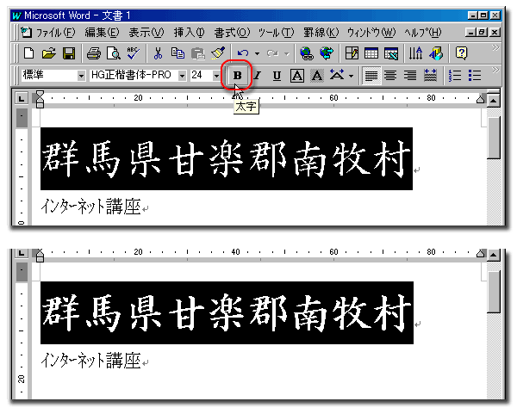This screenshot has width=517, height=420.
Task: Apply character shading (shaded A) icon
Action: [x=317, y=76]
